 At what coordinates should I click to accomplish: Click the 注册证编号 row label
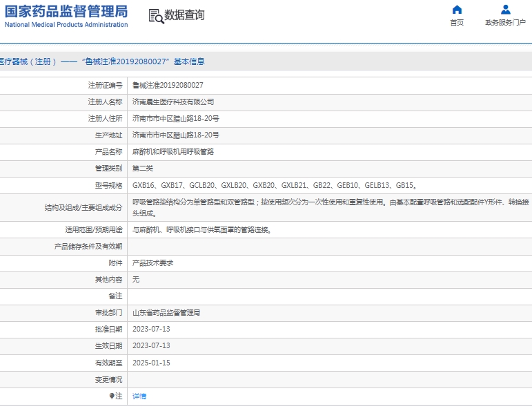click(x=105, y=85)
